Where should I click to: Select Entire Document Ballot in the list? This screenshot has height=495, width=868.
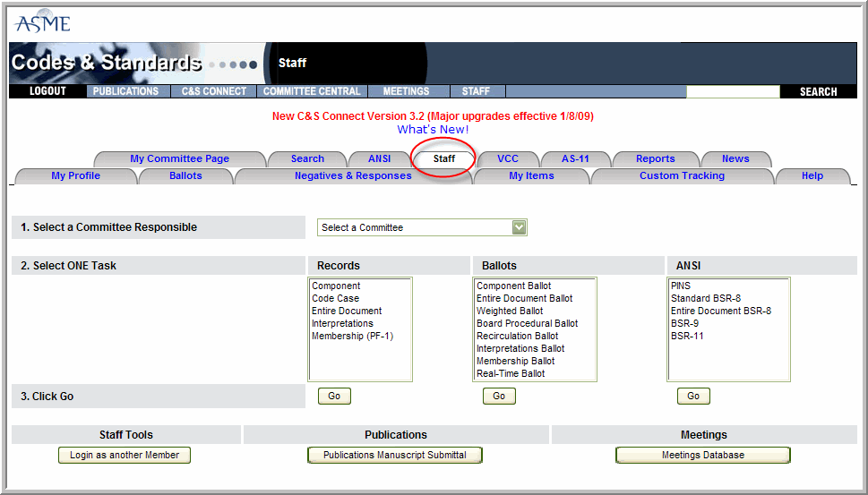click(524, 298)
